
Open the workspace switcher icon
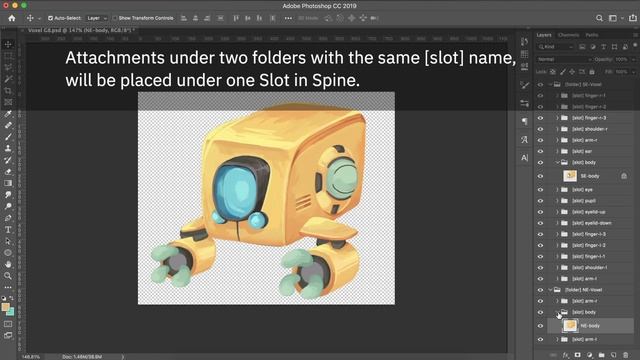[613, 18]
